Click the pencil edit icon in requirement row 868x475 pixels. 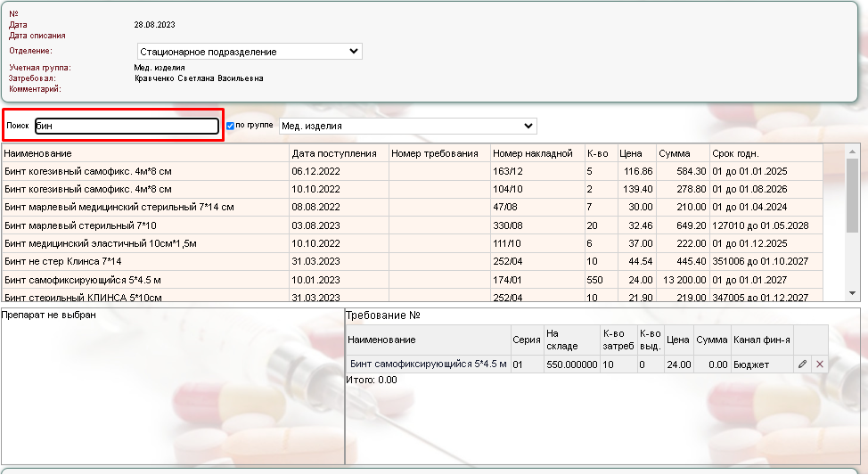coord(802,364)
